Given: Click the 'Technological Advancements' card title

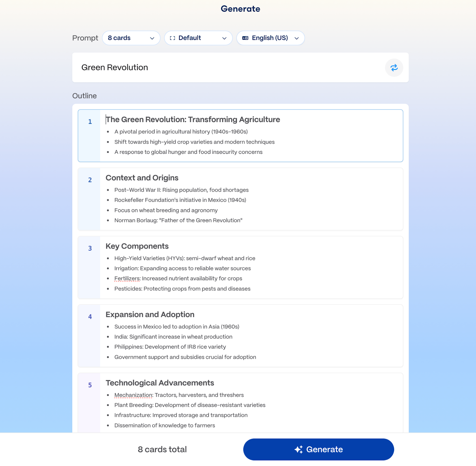Looking at the screenshot, I should coord(160,383).
